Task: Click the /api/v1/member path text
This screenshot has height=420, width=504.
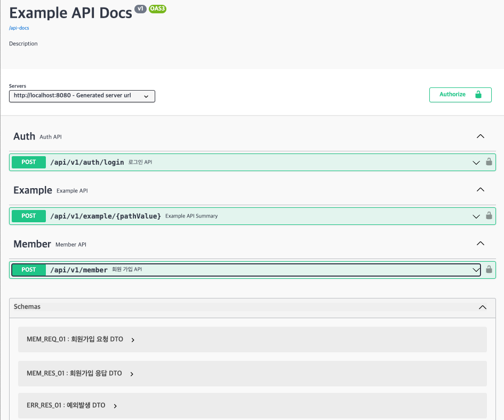Action: [x=79, y=270]
